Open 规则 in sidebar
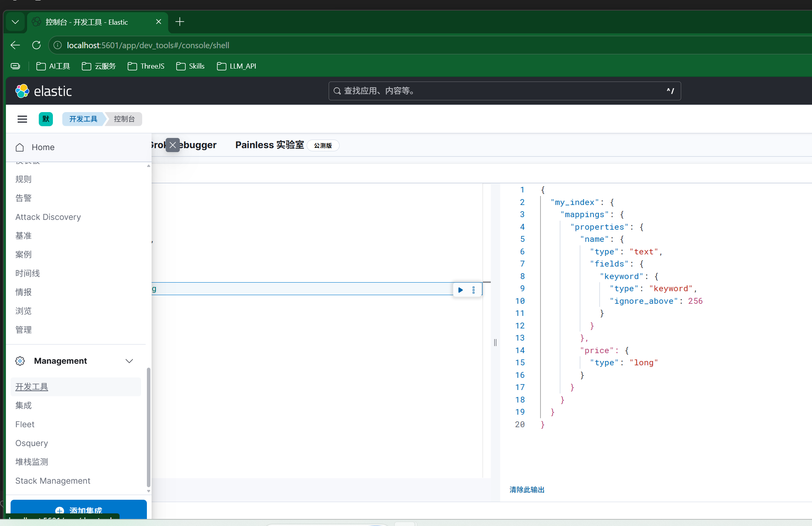The image size is (812, 526). (x=23, y=180)
